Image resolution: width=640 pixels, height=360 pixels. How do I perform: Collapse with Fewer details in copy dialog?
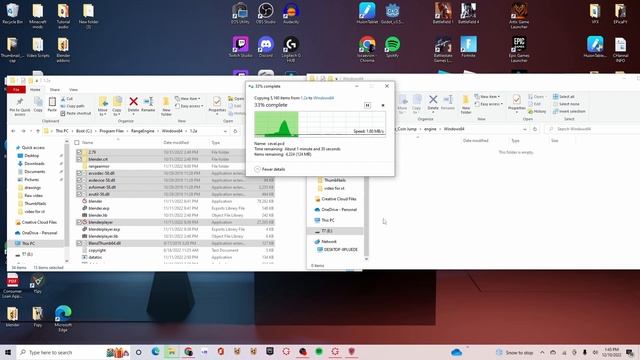[270, 169]
